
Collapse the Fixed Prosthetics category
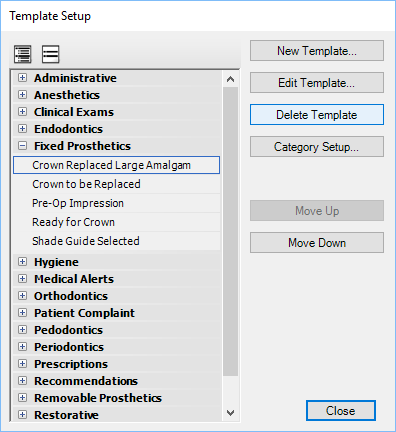tap(22, 146)
